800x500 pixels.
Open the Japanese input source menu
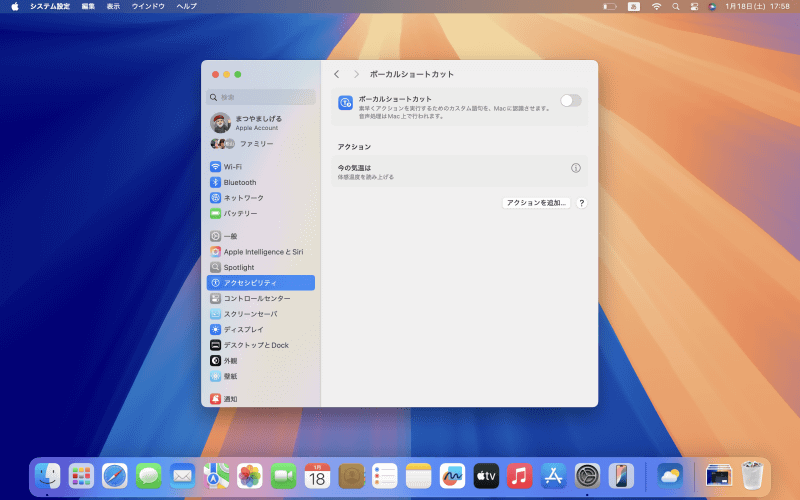[x=634, y=6]
